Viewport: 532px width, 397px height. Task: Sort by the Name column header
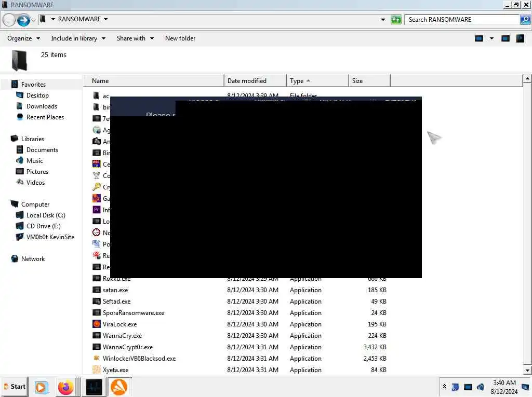coord(154,80)
